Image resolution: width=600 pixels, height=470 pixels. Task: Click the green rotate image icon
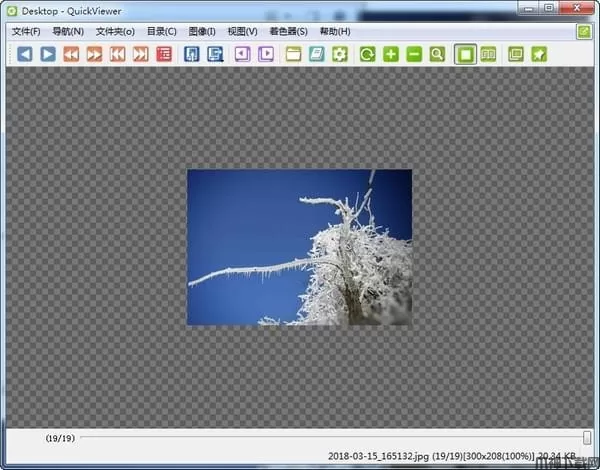tap(368, 54)
